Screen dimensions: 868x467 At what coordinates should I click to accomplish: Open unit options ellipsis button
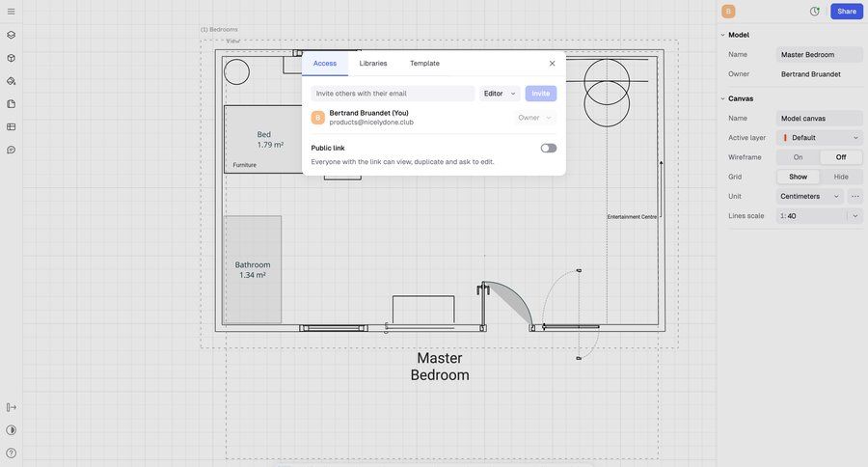click(855, 196)
